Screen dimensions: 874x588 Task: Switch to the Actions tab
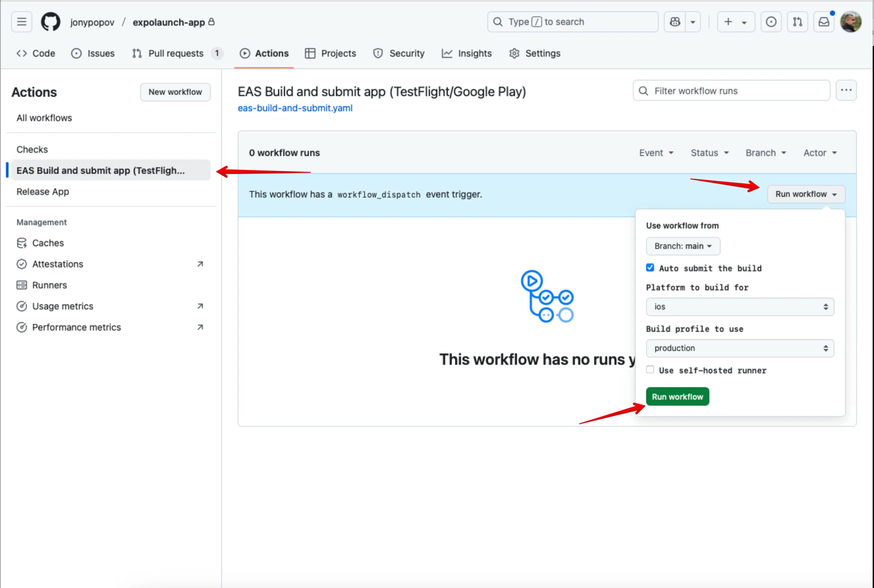tap(264, 53)
